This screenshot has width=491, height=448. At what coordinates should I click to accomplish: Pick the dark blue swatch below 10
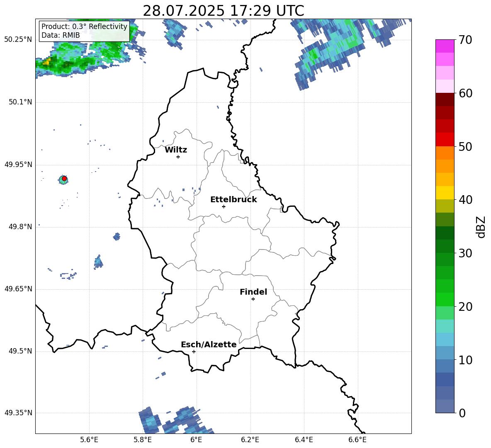click(445, 380)
